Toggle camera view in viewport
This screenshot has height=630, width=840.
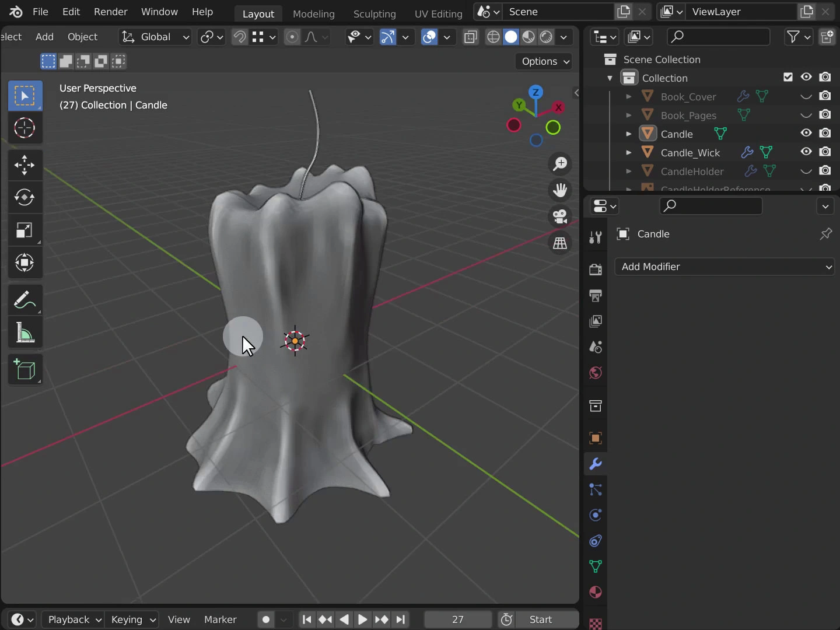point(560,216)
